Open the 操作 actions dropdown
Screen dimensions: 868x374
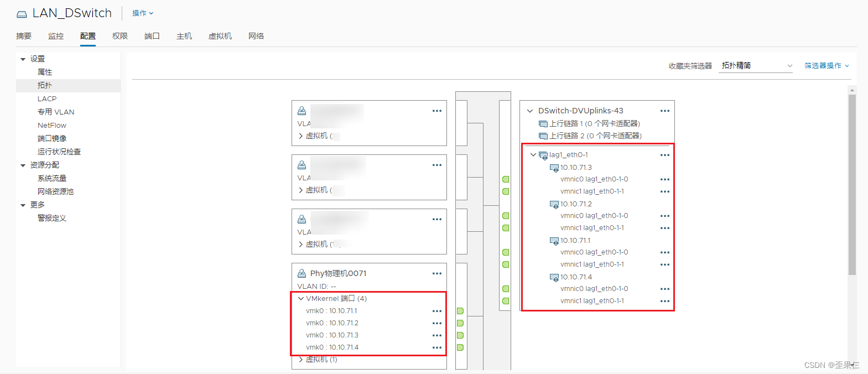[x=143, y=13]
